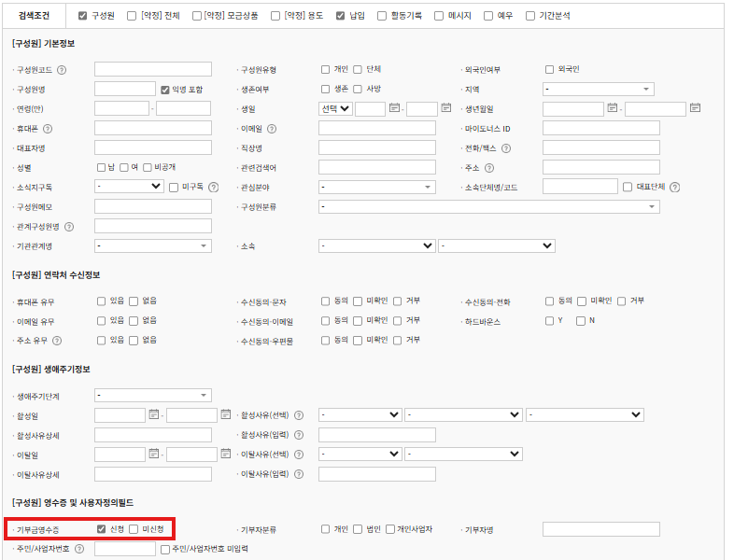734x560 pixels.
Task: Open the 생애주기단계 dropdown
Action: tap(152, 396)
